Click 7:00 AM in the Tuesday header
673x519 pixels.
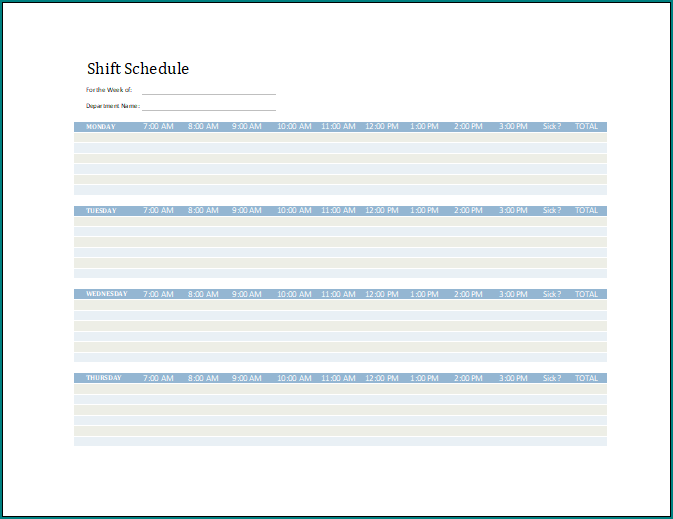tap(158, 210)
